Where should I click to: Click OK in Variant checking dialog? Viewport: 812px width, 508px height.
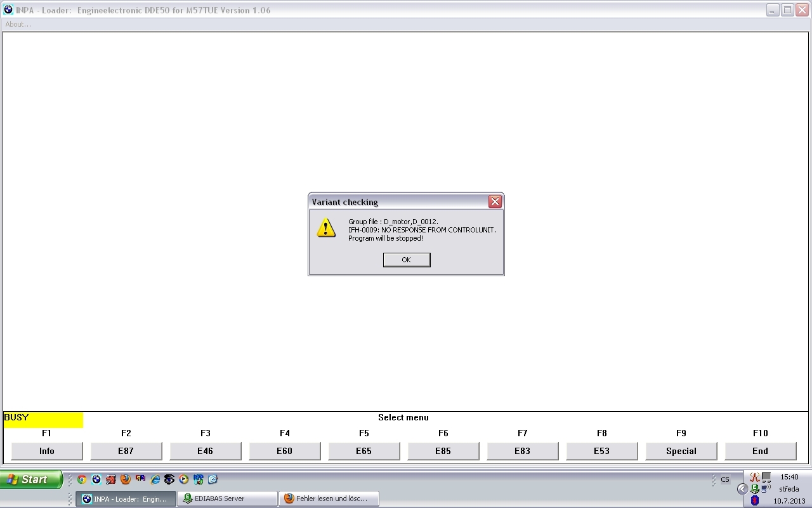(407, 260)
